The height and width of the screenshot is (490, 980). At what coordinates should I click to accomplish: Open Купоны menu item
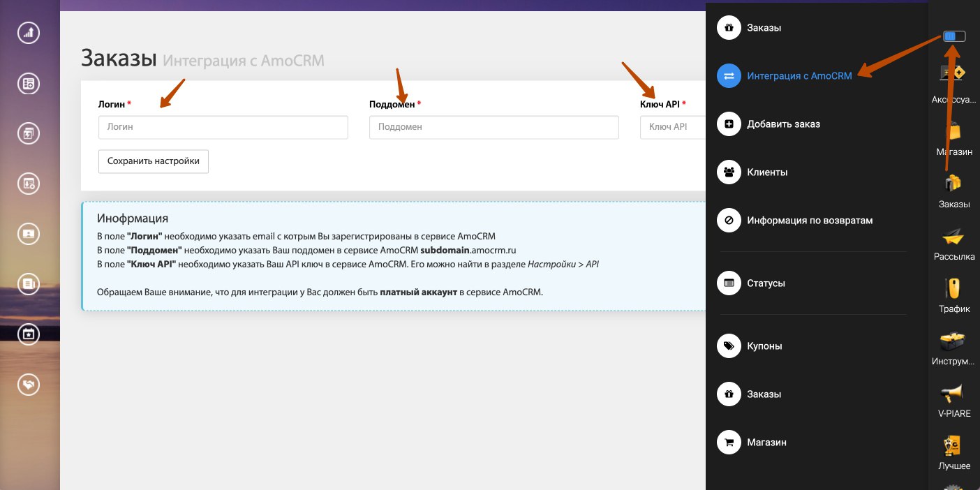click(x=764, y=346)
